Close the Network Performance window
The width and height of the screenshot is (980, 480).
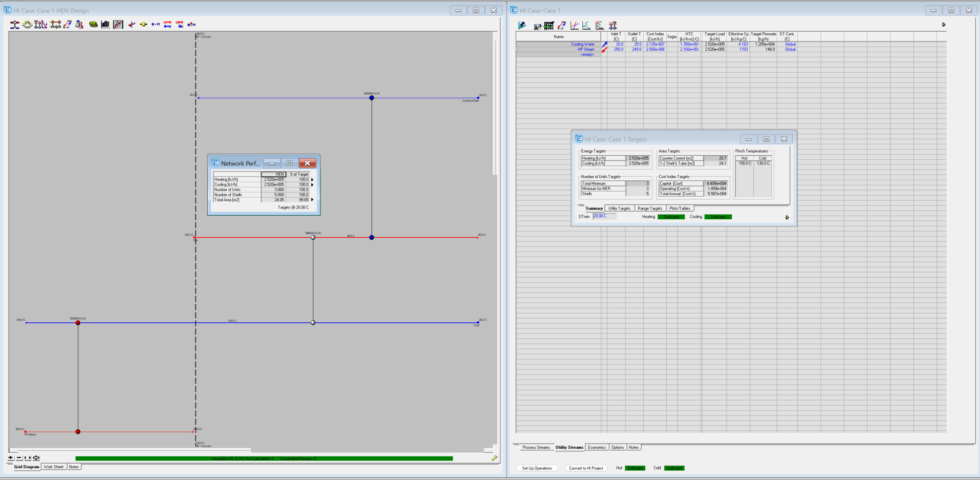pos(307,163)
